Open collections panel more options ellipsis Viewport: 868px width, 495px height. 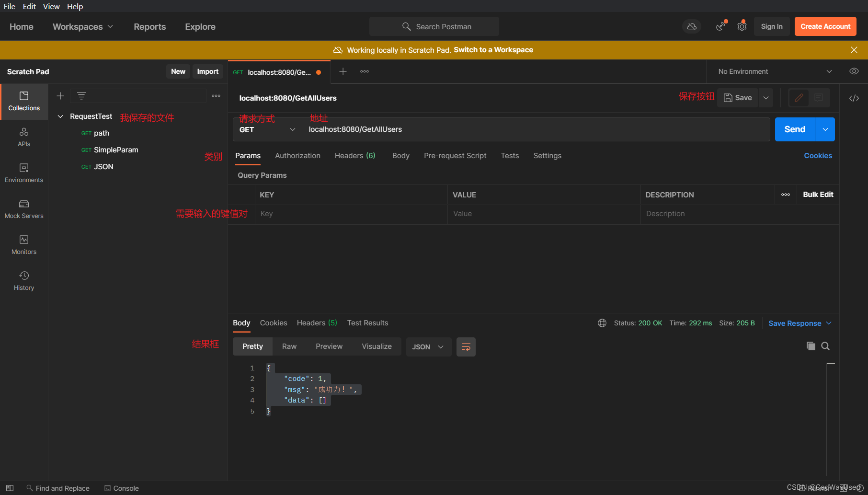(x=216, y=96)
